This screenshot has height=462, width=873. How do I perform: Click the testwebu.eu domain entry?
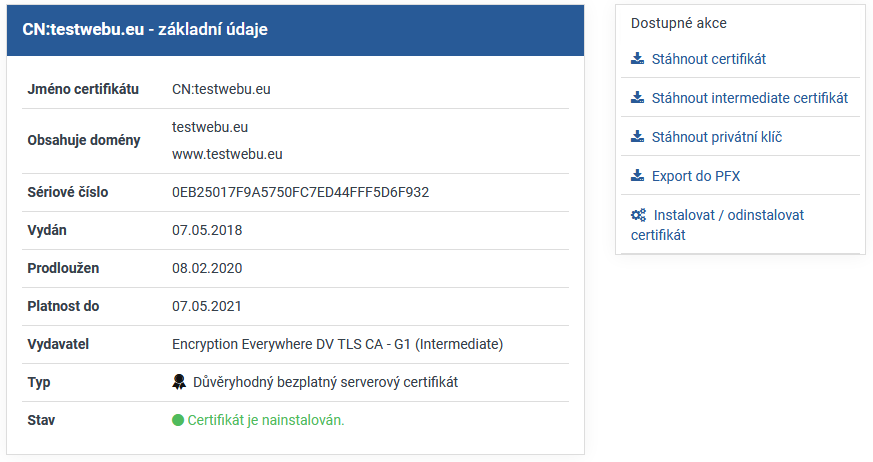pyautogui.click(x=210, y=127)
